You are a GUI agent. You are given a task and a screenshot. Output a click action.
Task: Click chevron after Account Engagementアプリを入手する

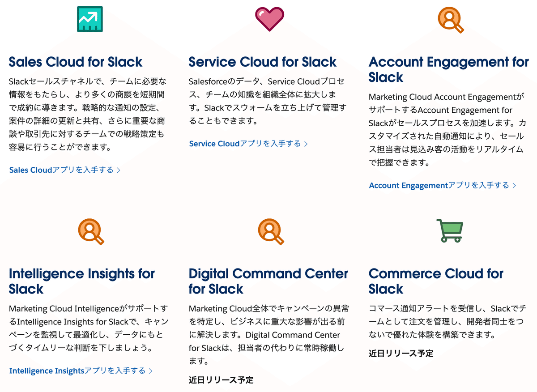514,186
